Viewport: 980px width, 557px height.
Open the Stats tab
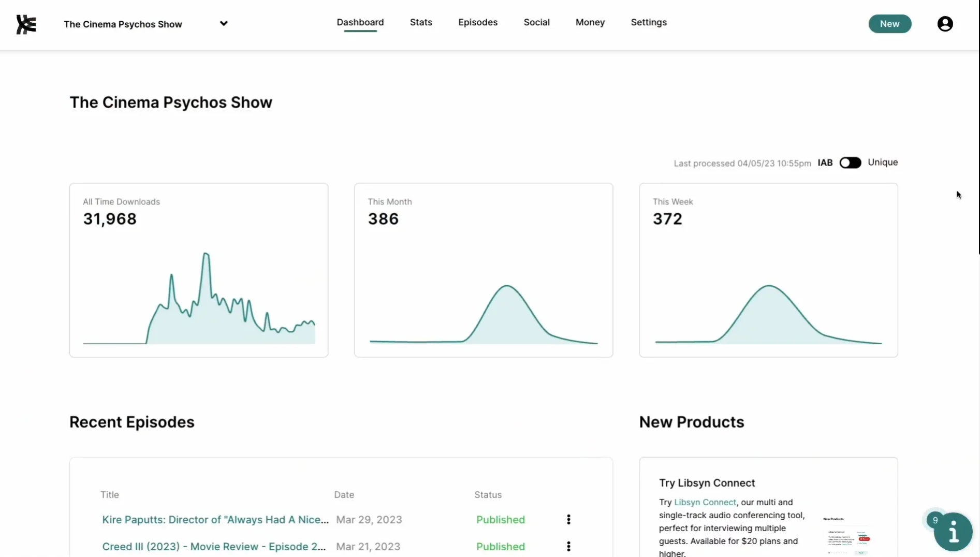(421, 22)
